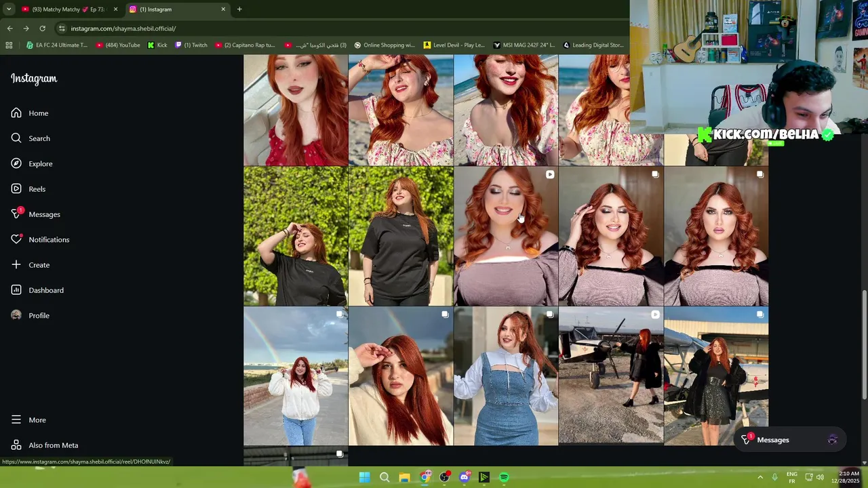Open Discord from the taskbar
868x488 pixels.
click(464, 477)
